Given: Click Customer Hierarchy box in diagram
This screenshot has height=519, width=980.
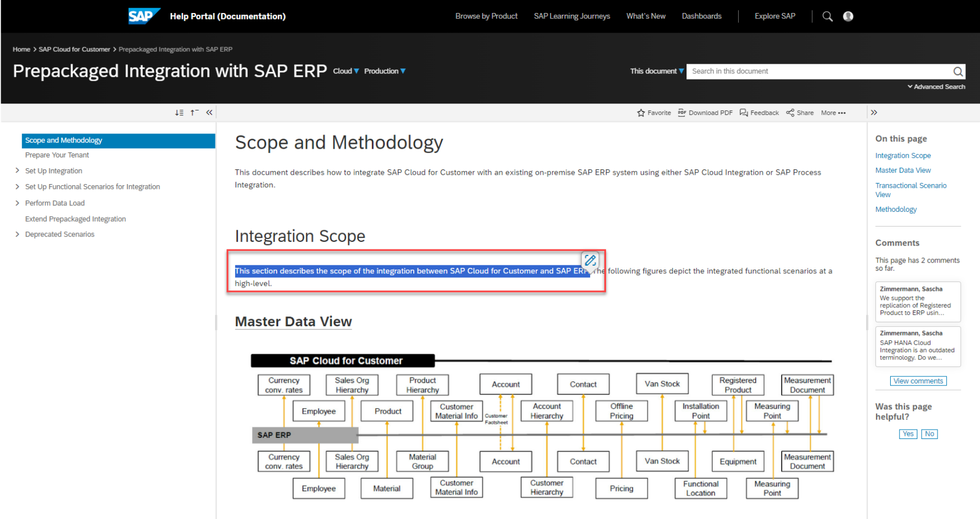Looking at the screenshot, I should click(x=547, y=487).
